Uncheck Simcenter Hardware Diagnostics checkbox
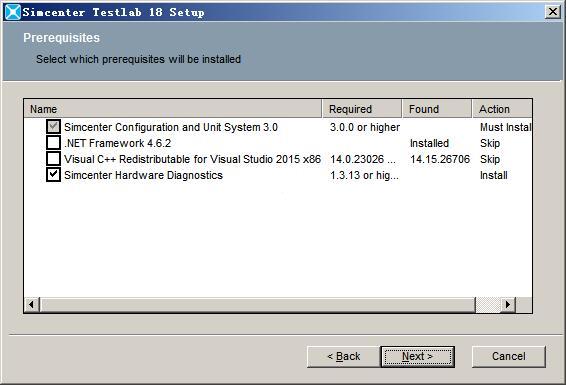 (x=53, y=175)
